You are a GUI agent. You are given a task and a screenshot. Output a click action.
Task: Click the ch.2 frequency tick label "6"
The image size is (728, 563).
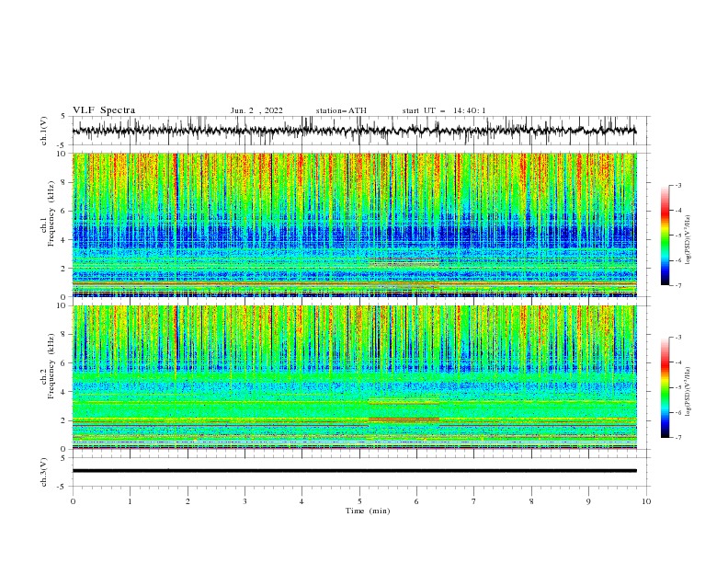click(64, 363)
